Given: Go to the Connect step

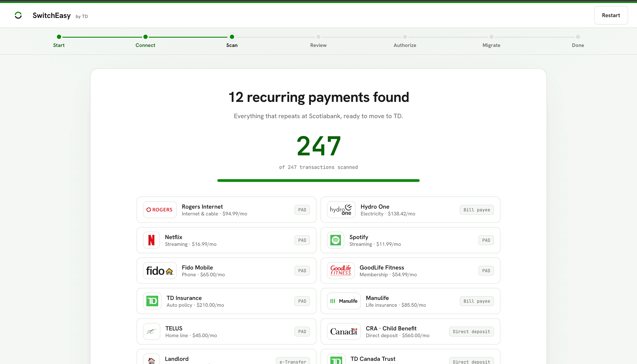Looking at the screenshot, I should 145,41.
